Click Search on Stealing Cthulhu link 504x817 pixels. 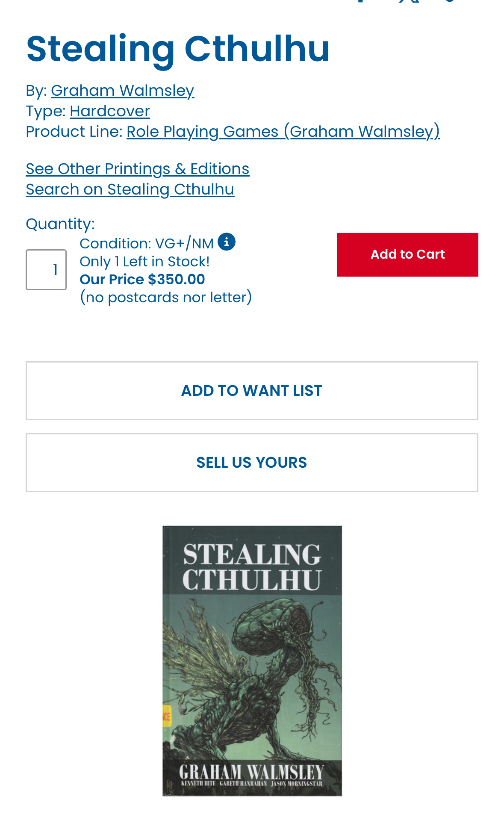coord(130,189)
